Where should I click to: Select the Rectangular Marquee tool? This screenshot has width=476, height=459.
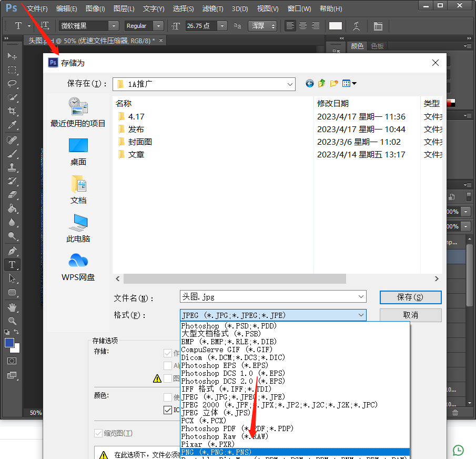tap(12, 70)
